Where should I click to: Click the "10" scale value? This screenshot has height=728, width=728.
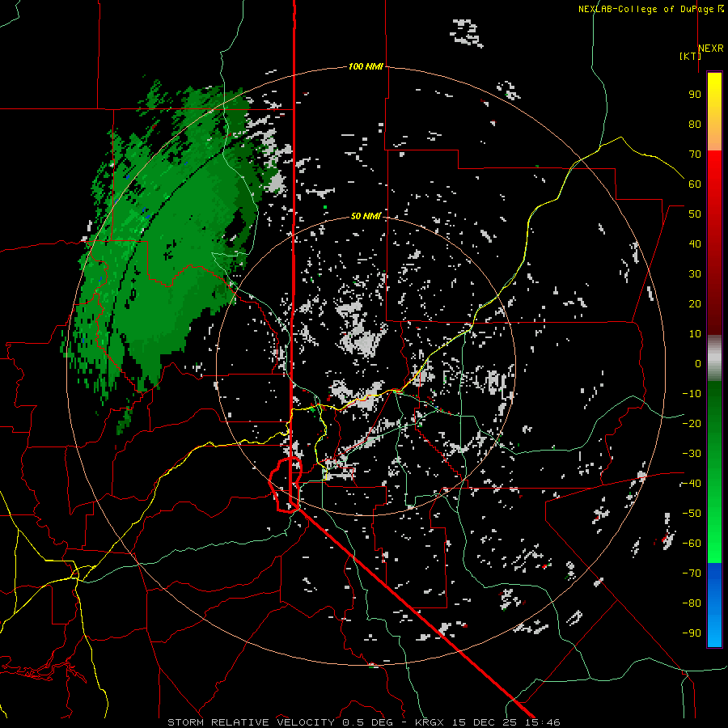click(x=695, y=334)
